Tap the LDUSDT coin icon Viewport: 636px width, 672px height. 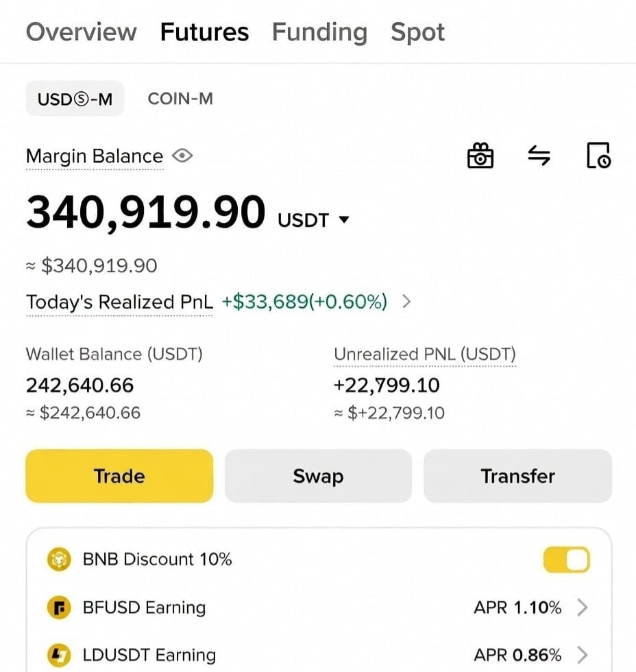[x=59, y=656]
